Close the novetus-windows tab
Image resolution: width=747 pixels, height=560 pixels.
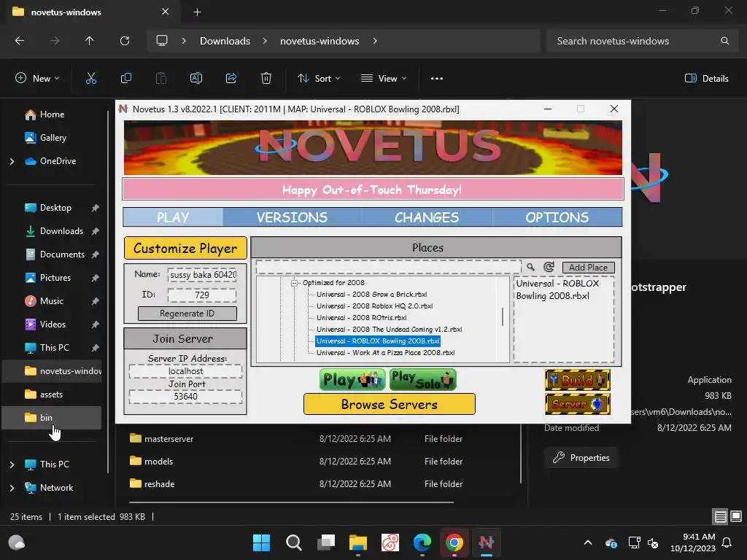click(166, 12)
